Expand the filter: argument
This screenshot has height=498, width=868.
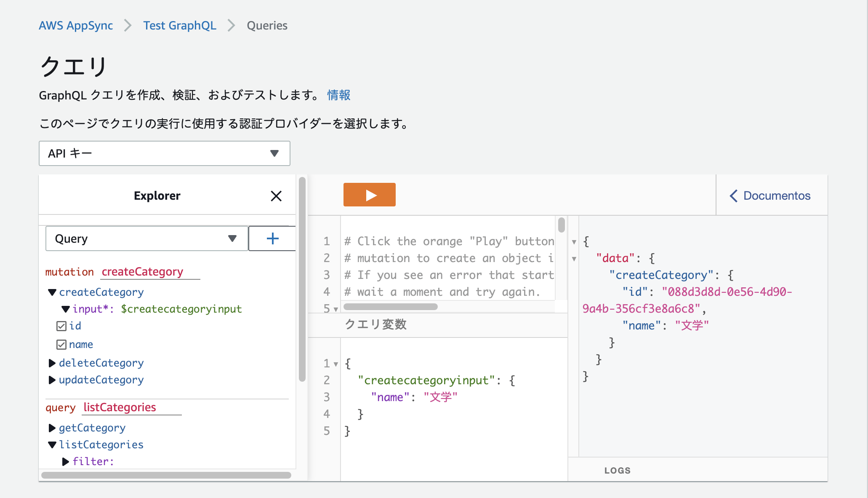pyautogui.click(x=66, y=462)
